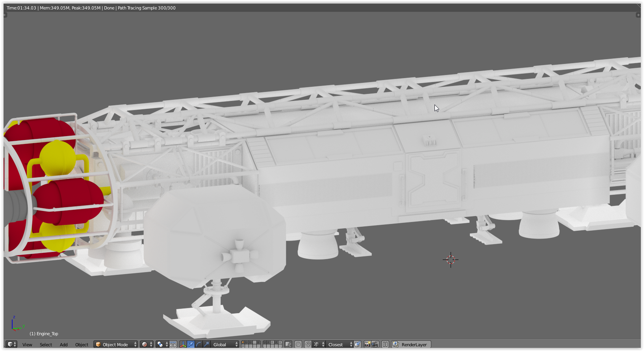Open the Closest snap target dropdown
This screenshot has height=351, width=644.
coord(340,344)
